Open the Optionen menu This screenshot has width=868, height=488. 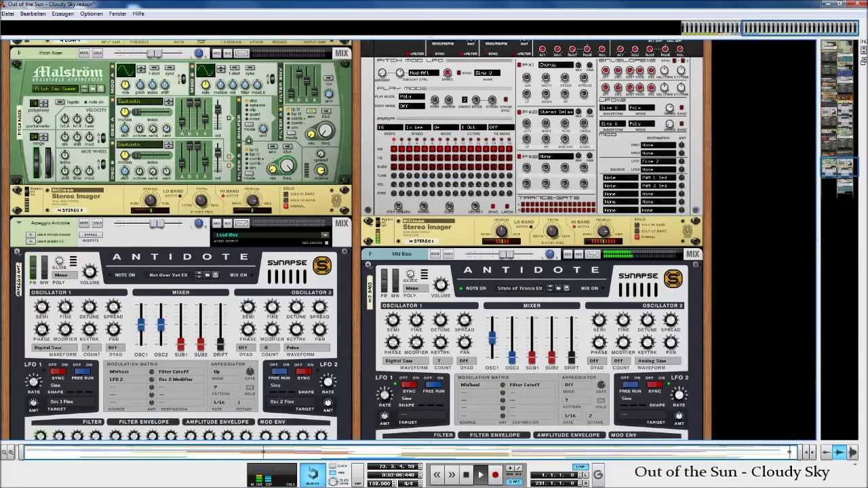pos(92,14)
